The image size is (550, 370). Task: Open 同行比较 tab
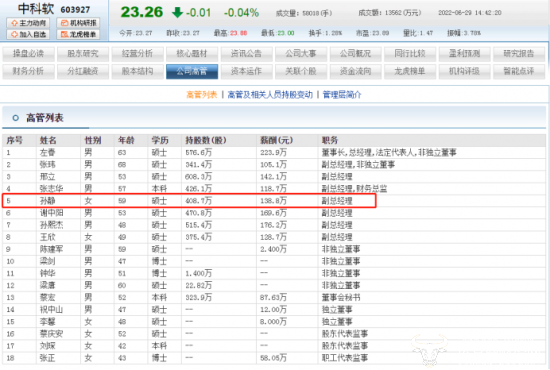(x=410, y=54)
